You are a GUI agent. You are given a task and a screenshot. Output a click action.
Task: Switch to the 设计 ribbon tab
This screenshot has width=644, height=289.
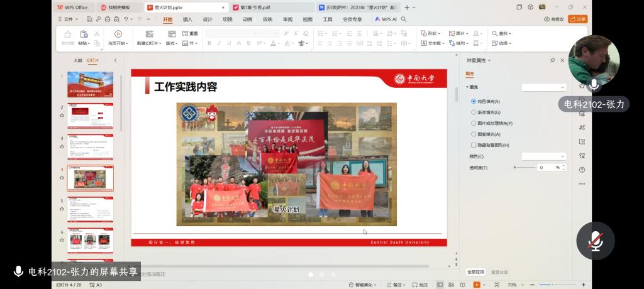click(x=208, y=19)
